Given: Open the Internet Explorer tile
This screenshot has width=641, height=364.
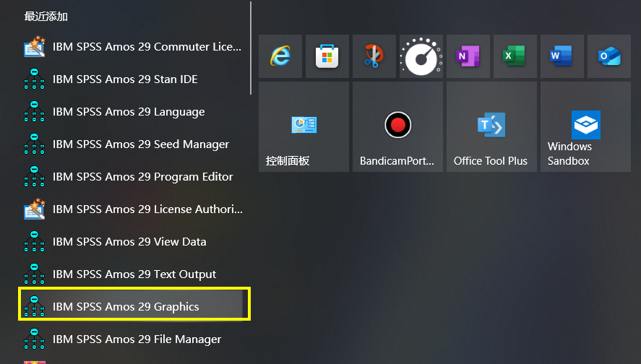Looking at the screenshot, I should pyautogui.click(x=280, y=56).
